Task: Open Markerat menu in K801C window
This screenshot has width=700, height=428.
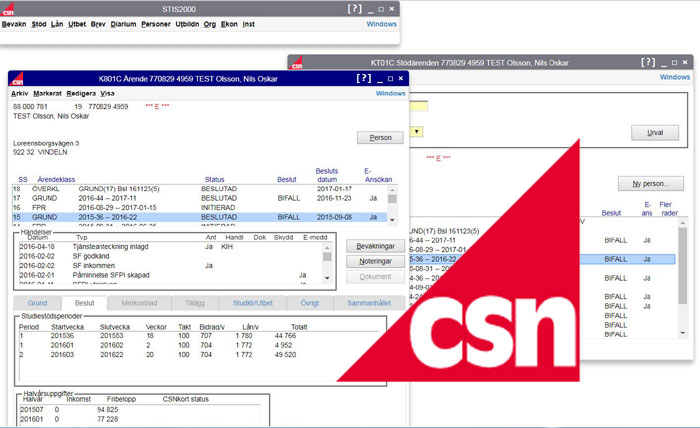Action: (47, 93)
